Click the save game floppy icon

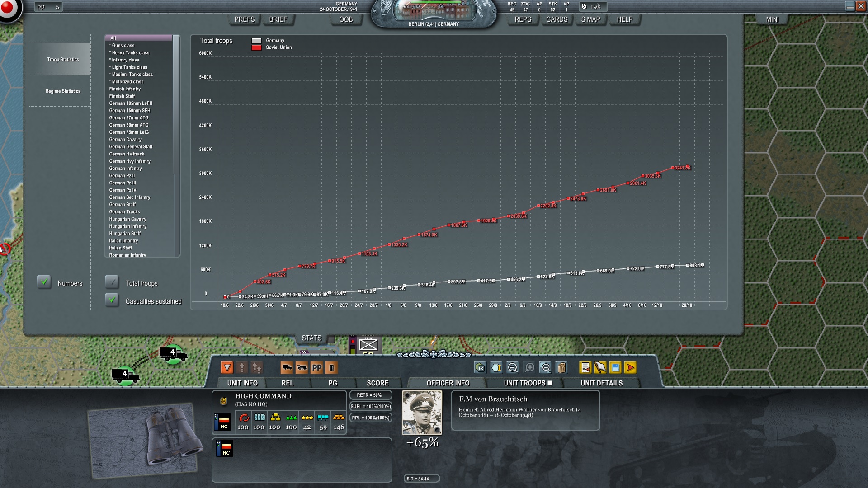tap(615, 368)
